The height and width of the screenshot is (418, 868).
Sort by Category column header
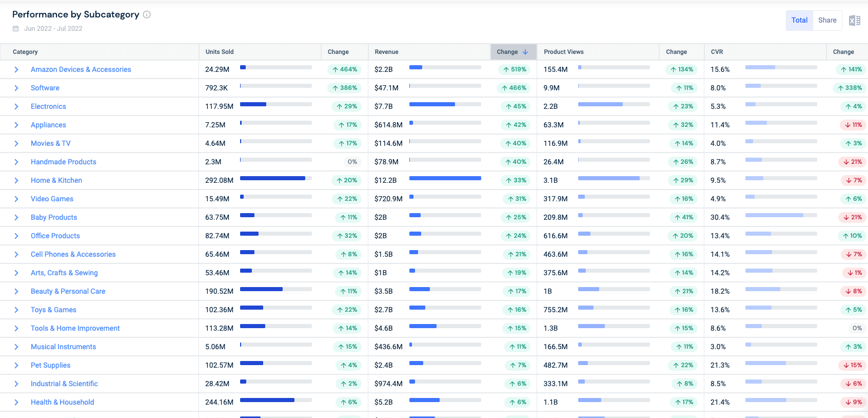25,52
